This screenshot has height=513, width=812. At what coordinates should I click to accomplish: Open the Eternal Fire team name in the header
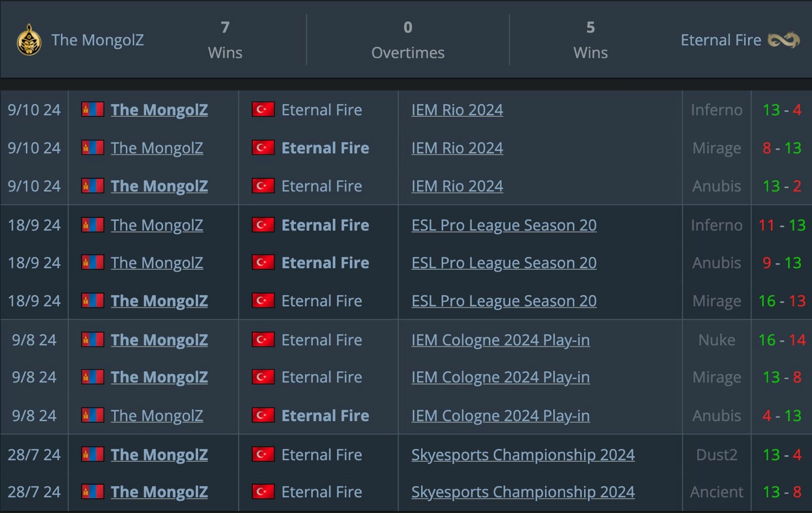click(x=720, y=40)
